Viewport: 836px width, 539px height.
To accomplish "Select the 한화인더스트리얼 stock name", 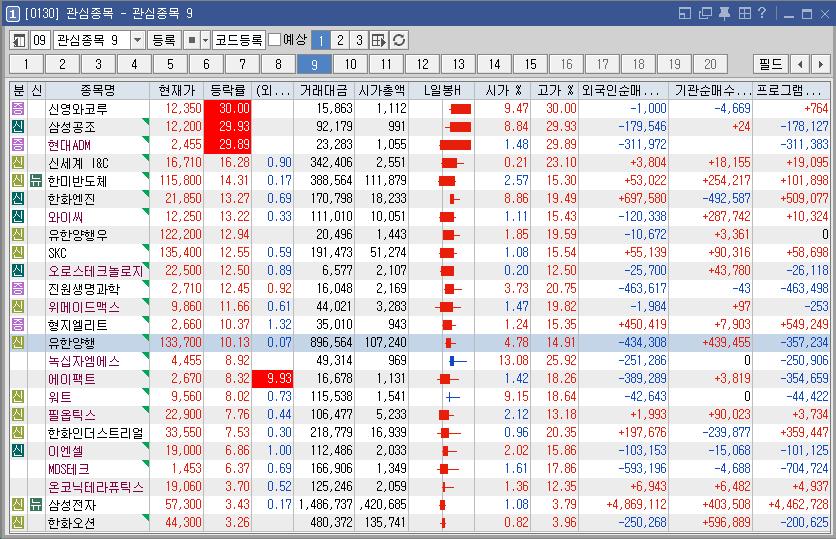I will [x=96, y=433].
